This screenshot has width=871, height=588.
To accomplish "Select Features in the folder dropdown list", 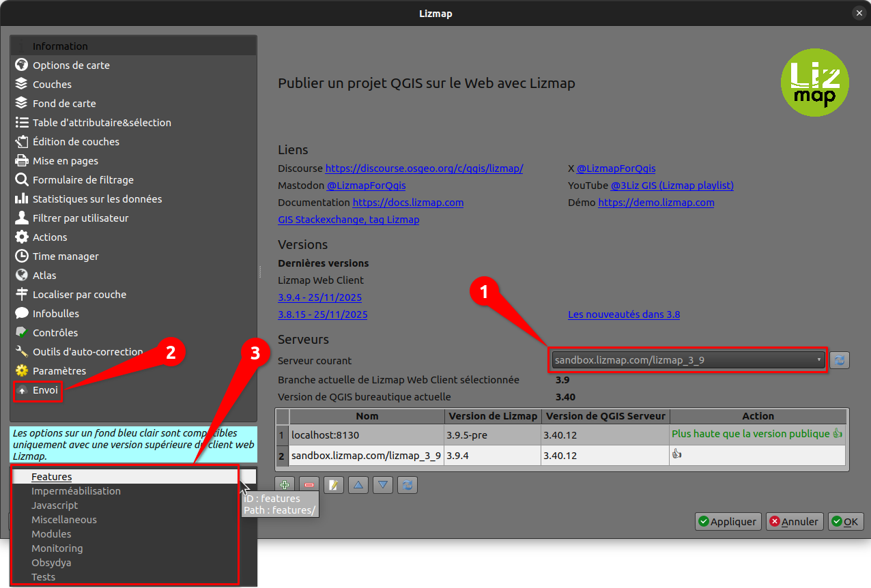I will point(52,477).
